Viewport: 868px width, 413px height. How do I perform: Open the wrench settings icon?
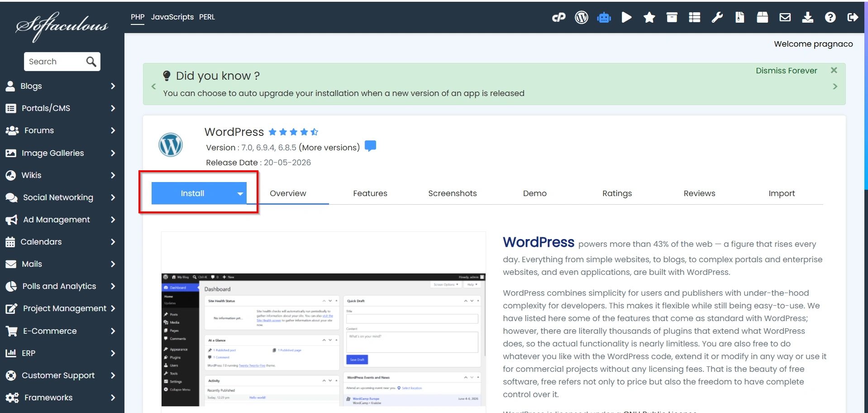717,17
